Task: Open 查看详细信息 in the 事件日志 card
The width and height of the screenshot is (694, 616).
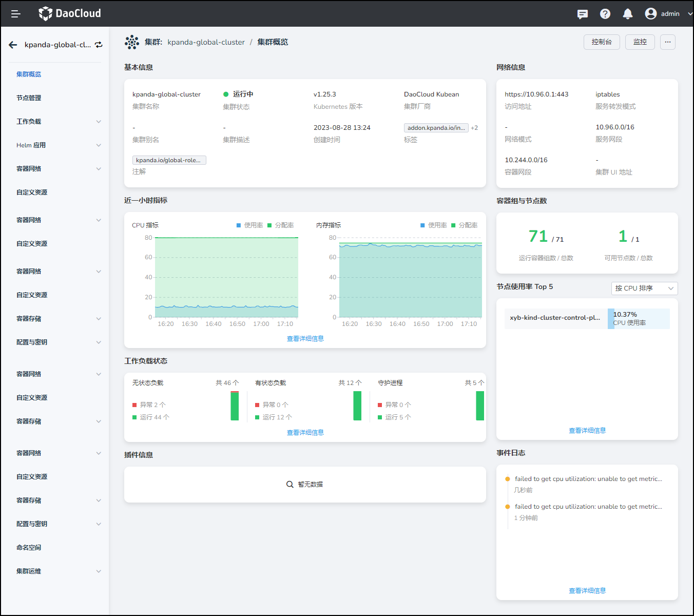Action: [587, 591]
